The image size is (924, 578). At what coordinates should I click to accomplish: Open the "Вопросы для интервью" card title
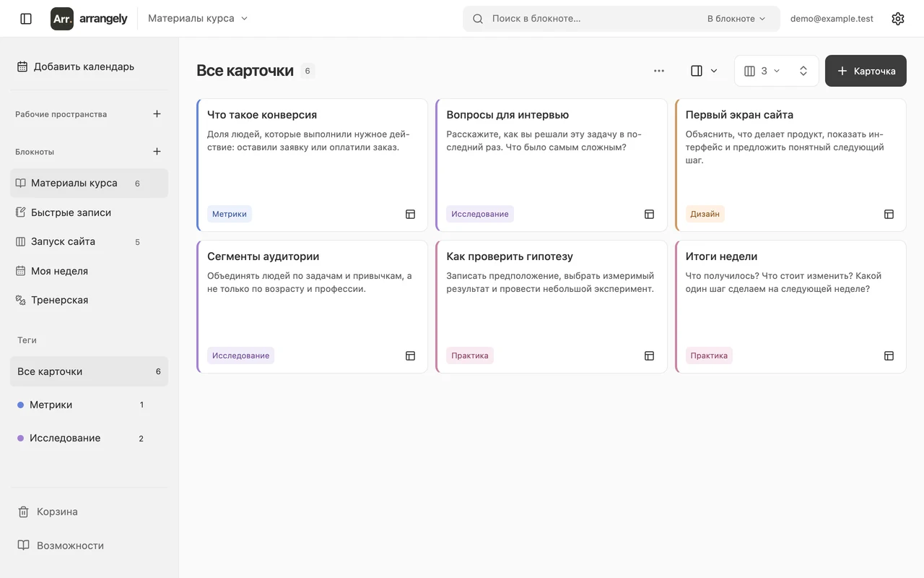(507, 115)
